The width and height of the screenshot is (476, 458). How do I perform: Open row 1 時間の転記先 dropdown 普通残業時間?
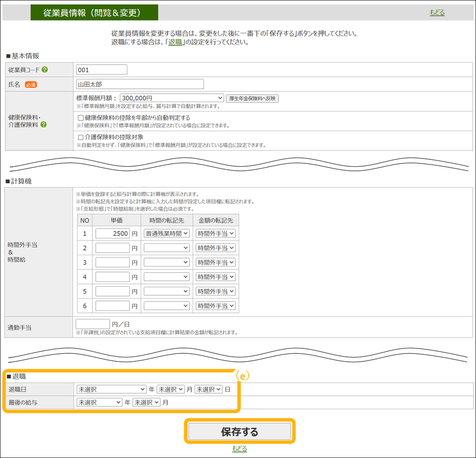(x=166, y=233)
